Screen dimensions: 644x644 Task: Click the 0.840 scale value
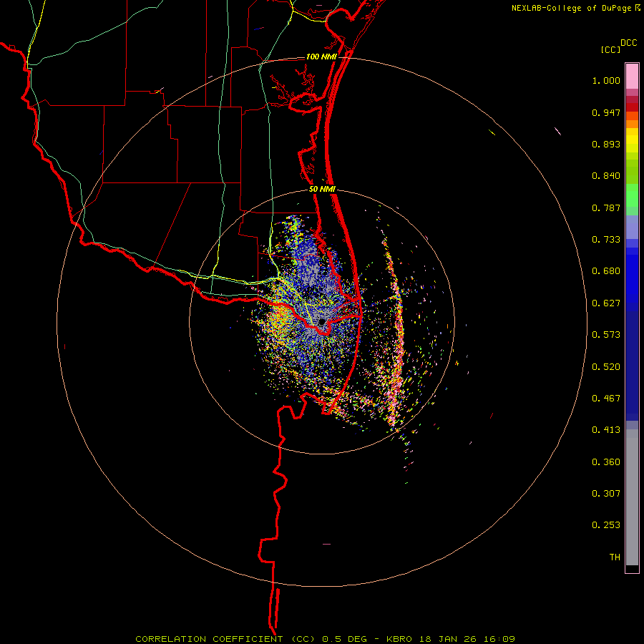click(606, 176)
